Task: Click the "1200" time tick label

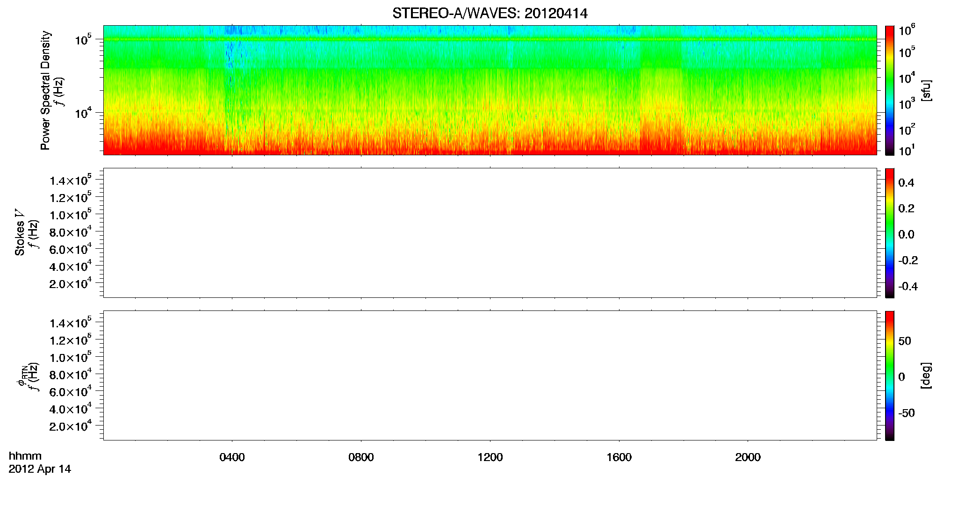Action: click(x=490, y=457)
